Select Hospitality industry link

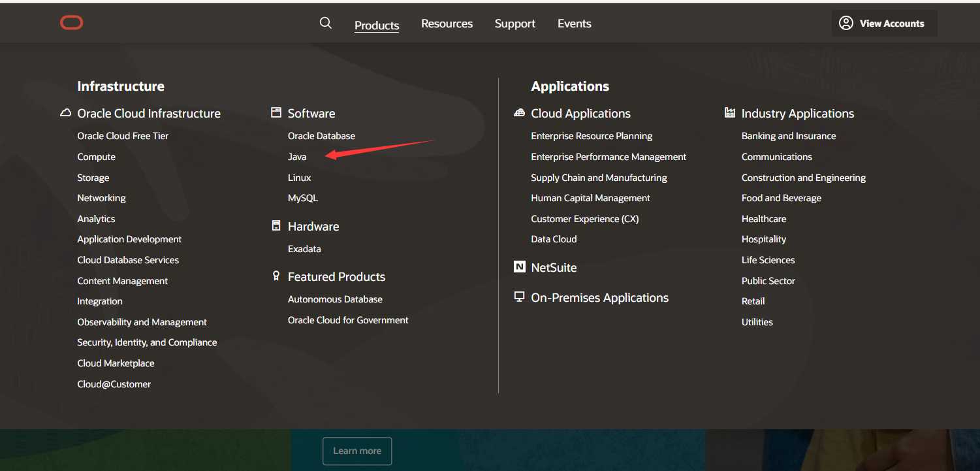pyautogui.click(x=764, y=239)
